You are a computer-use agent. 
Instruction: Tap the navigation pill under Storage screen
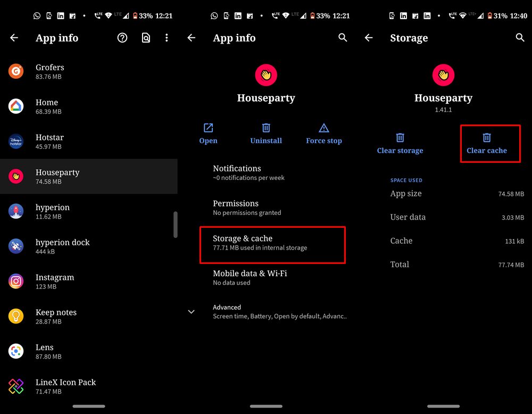(444, 406)
